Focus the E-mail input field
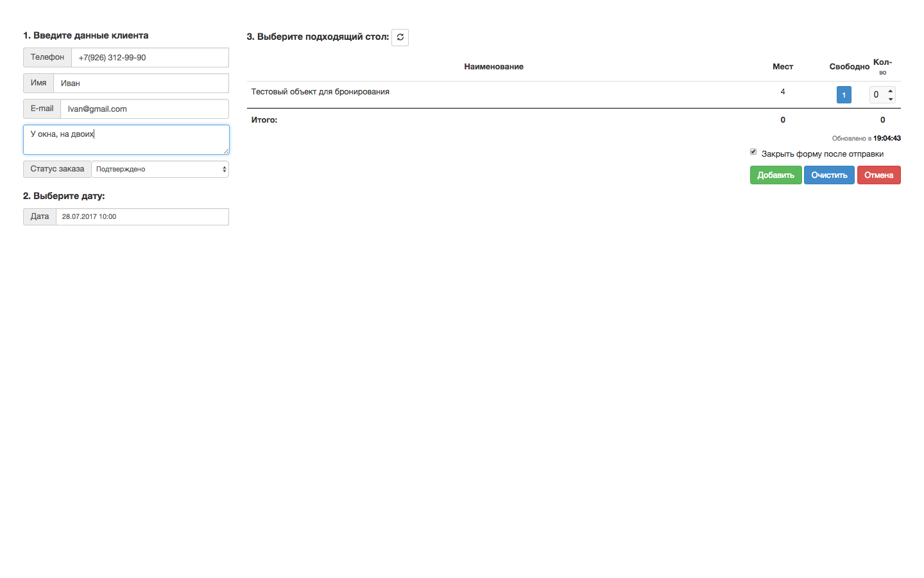This screenshot has height=578, width=924. coord(144,109)
